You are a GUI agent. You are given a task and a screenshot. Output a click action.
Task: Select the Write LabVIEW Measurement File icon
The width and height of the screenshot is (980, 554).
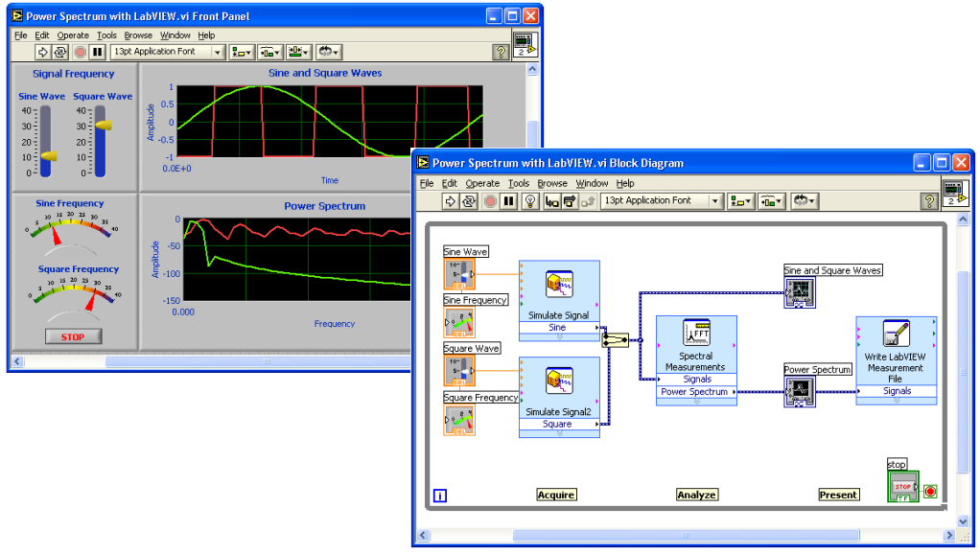pyautogui.click(x=895, y=334)
